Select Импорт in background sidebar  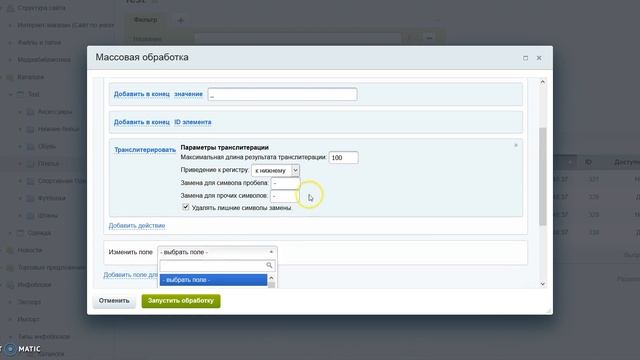(x=28, y=319)
